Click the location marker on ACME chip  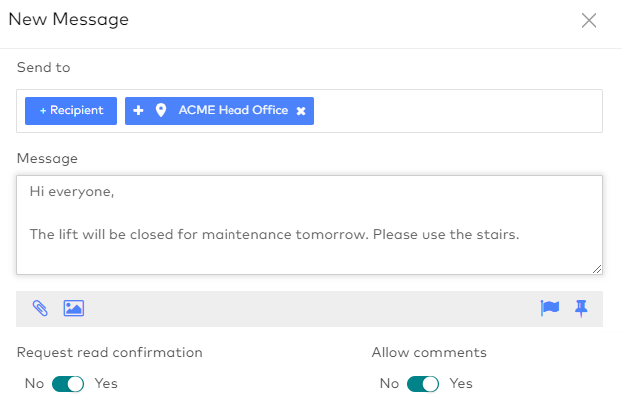160,111
